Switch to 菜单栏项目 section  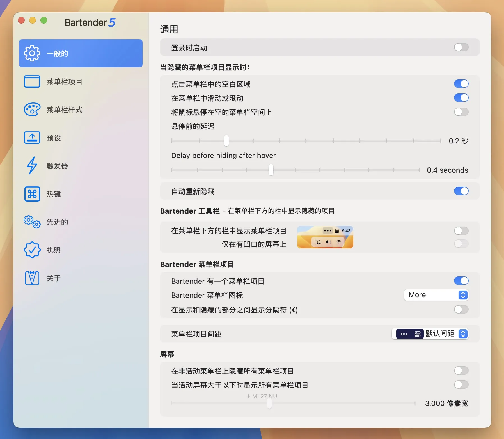click(81, 81)
